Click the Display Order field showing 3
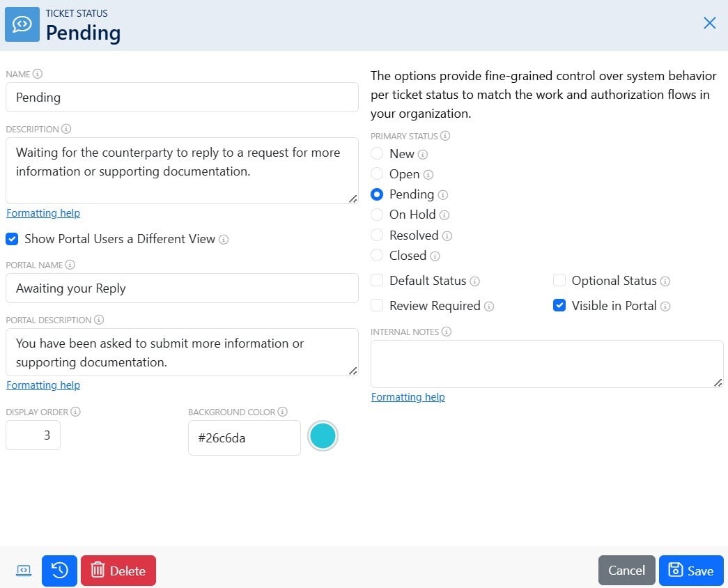 coord(33,435)
